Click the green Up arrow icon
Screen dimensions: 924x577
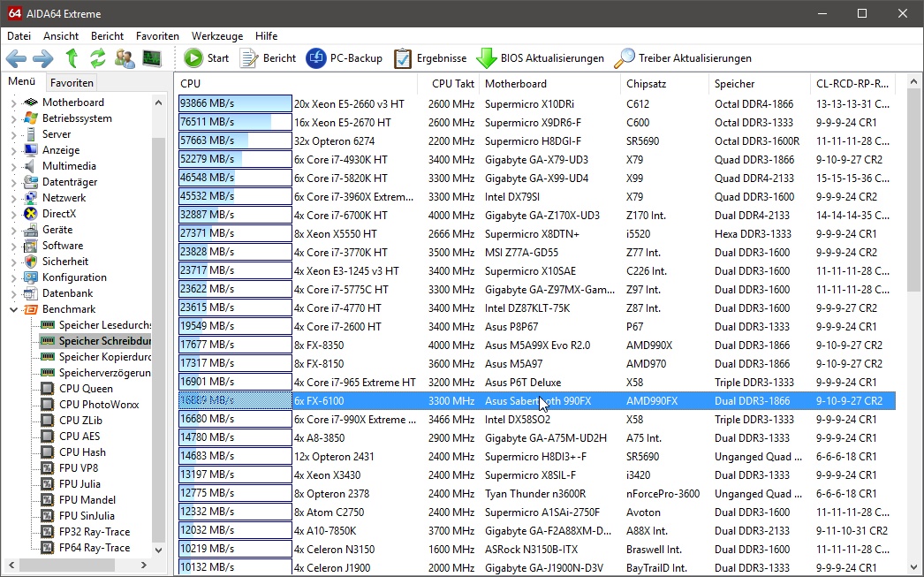pos(72,58)
